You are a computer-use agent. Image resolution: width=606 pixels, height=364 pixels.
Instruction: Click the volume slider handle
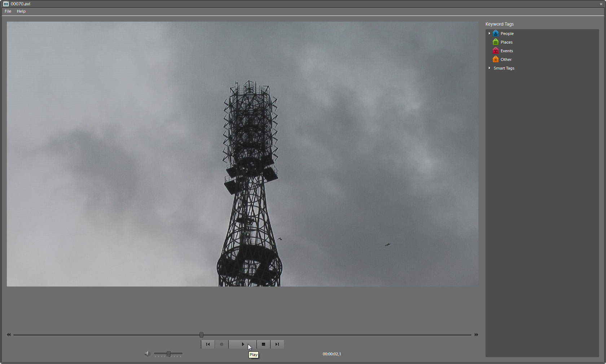click(x=168, y=354)
